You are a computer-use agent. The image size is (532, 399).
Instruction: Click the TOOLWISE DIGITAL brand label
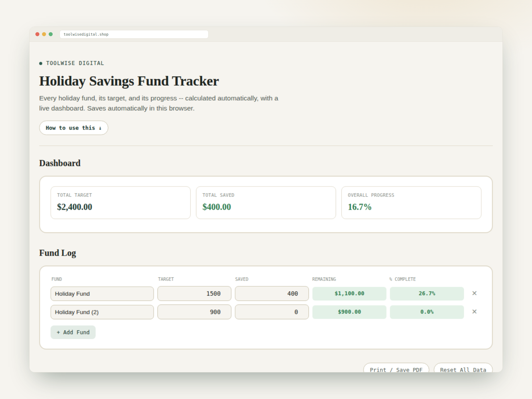pyautogui.click(x=75, y=63)
